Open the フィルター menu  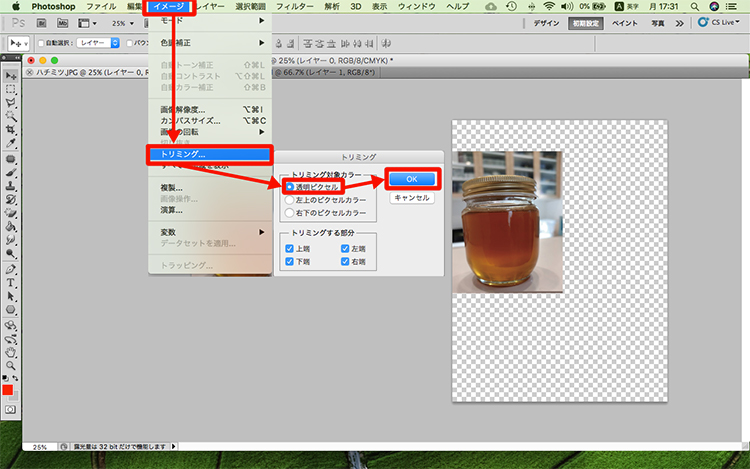coord(295,7)
